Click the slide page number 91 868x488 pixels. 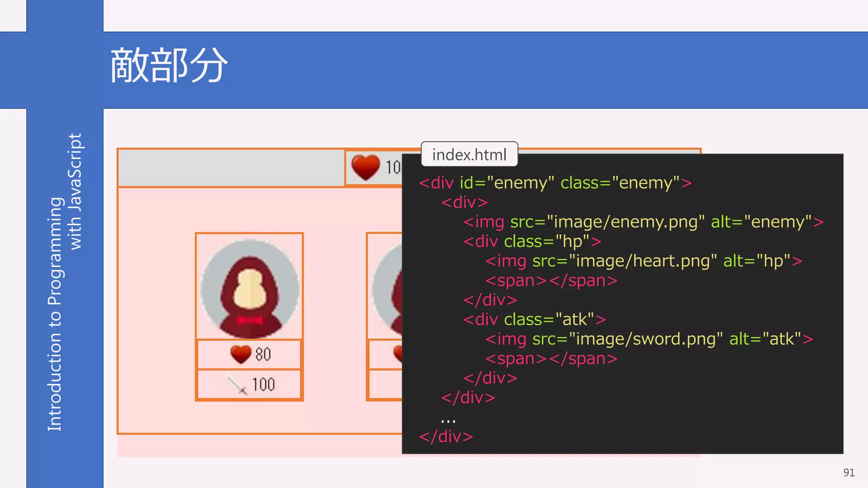[849, 473]
